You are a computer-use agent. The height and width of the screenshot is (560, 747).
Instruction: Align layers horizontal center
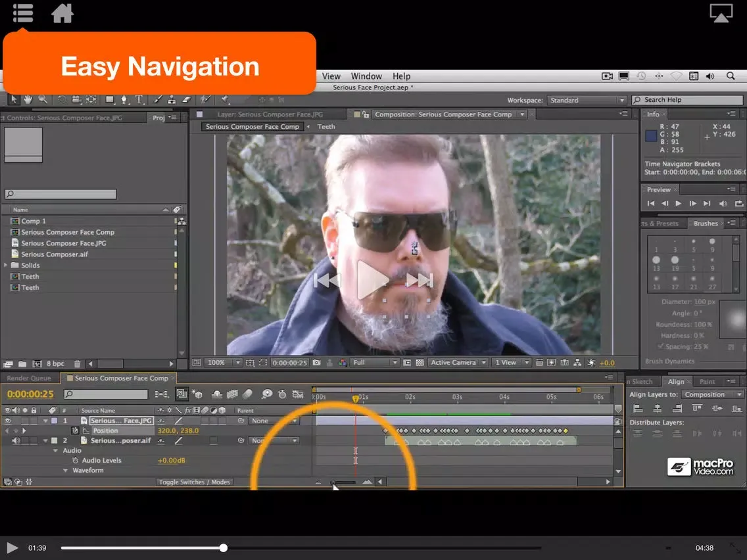(x=658, y=408)
